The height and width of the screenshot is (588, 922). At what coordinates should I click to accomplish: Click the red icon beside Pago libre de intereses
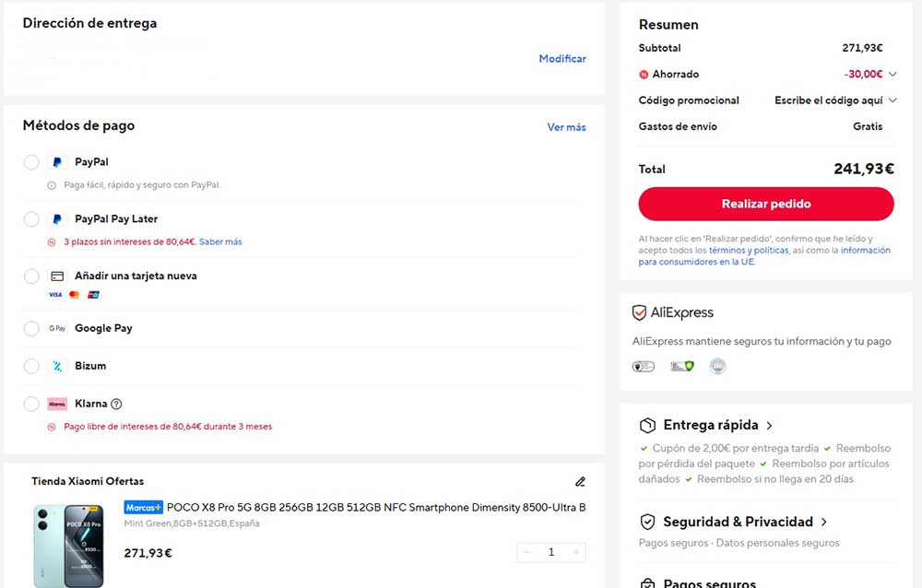52,427
